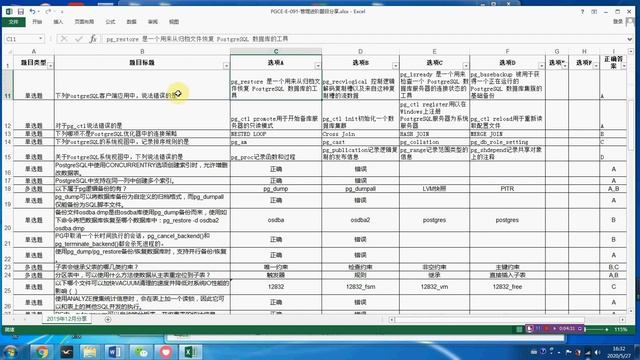Click the ribbon display options icon

pos(594,12)
